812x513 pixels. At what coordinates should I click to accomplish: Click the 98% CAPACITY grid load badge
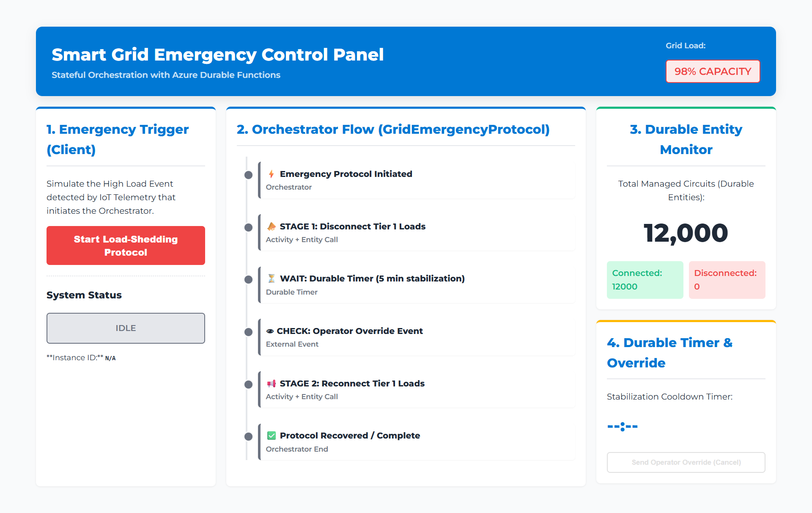713,72
